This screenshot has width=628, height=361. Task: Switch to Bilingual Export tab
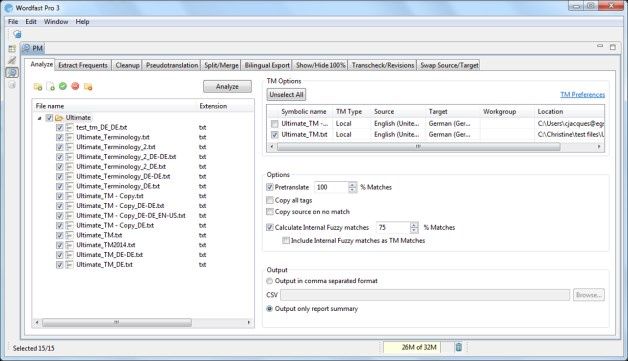[267, 65]
